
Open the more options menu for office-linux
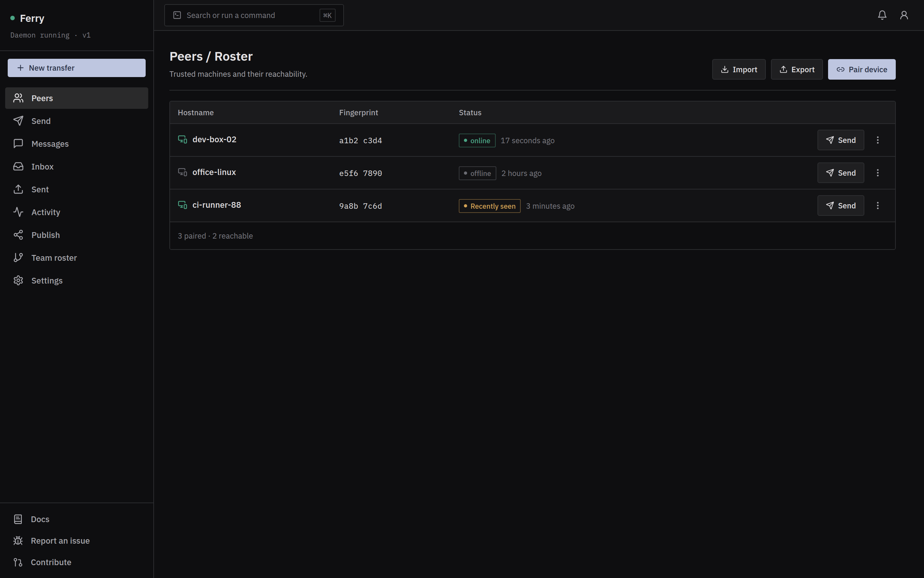point(877,173)
